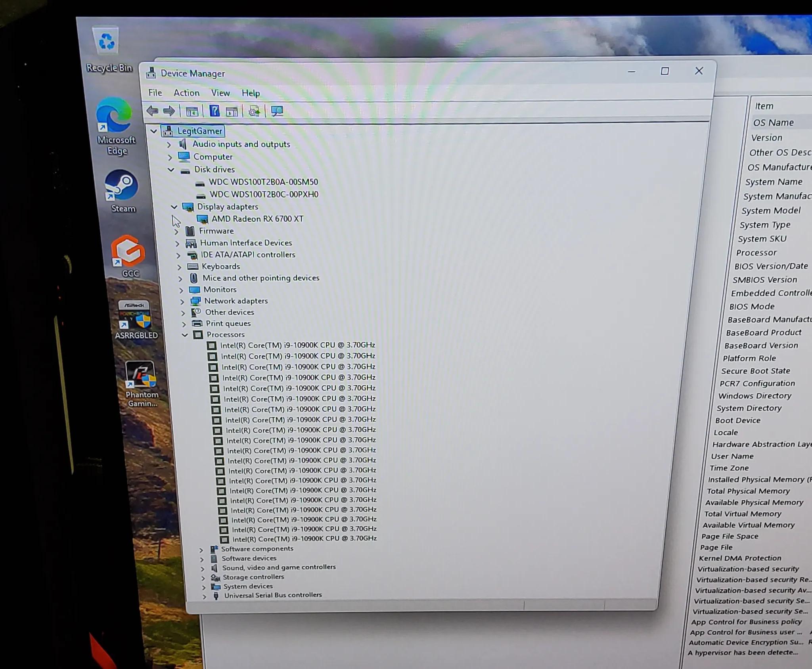Select the Steam desktop shortcut
This screenshot has width=812, height=669.
pyautogui.click(x=123, y=192)
